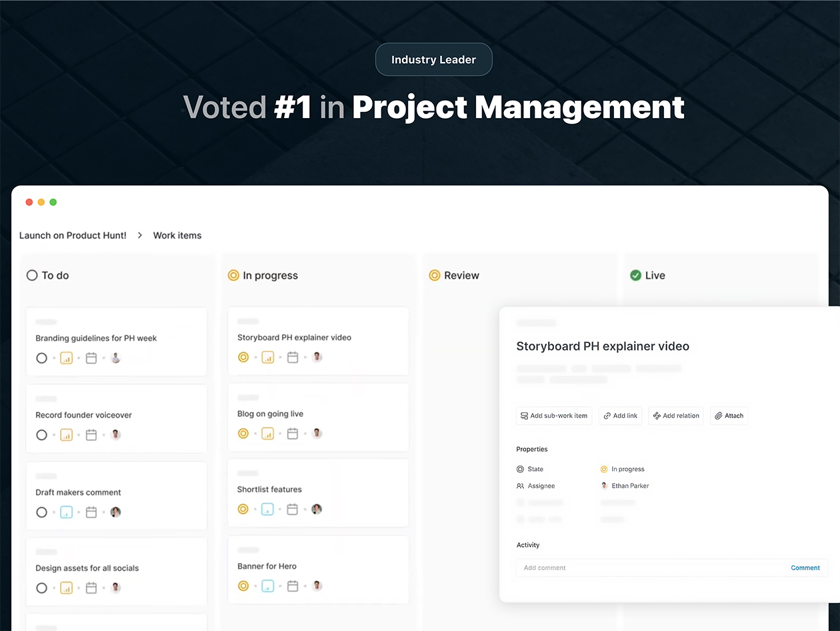Open the Launch on Product Hunt! breadcrumb
The height and width of the screenshot is (631, 840).
point(73,235)
